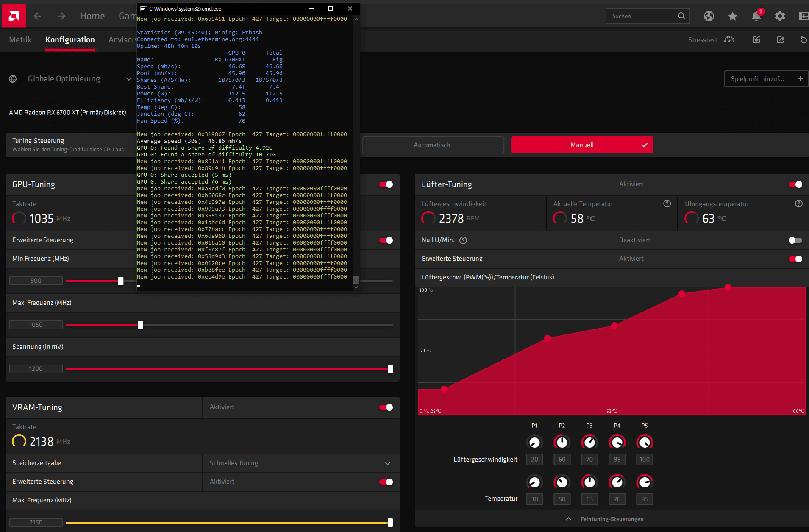The image size is (809, 532).
Task: Click VRAM Max. Frequenz slider handle
Action: (x=390, y=522)
